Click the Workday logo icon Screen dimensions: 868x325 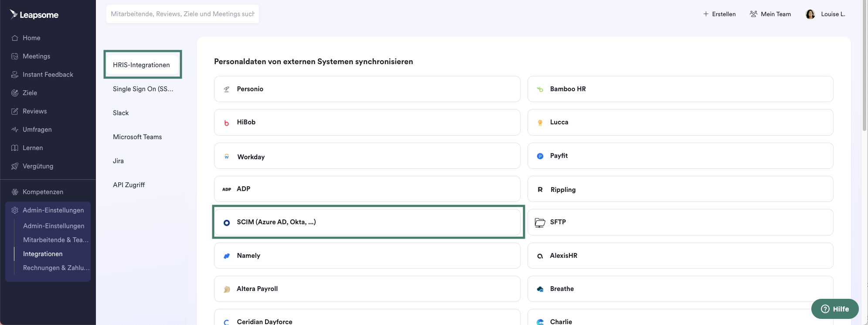[x=227, y=156]
